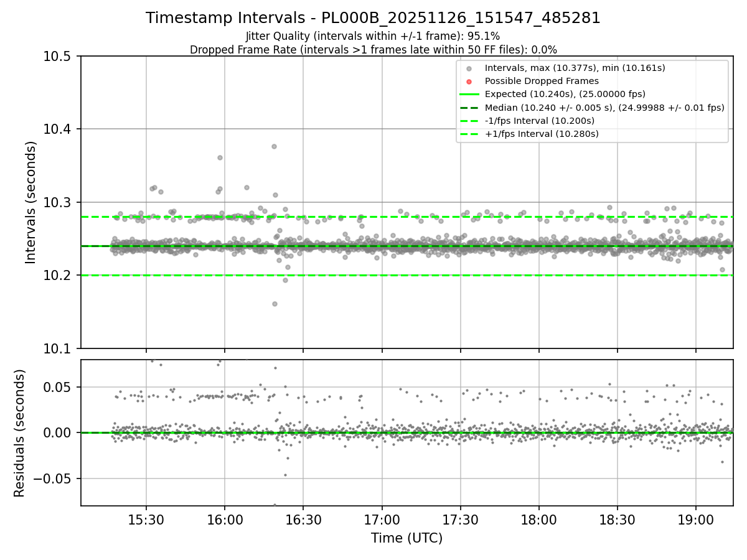The height and width of the screenshot is (560, 747).
Task: Click the solid green line sample for 'Expected' in the legend
Action: click(x=469, y=95)
